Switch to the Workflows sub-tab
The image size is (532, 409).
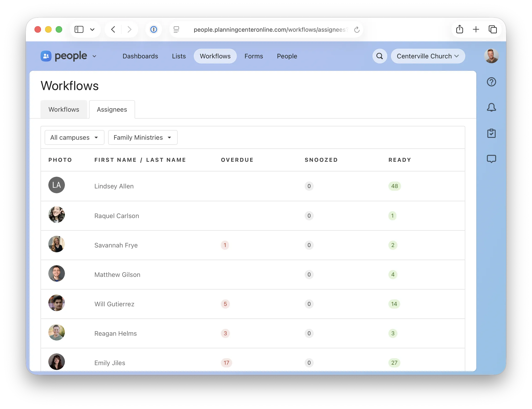(64, 110)
